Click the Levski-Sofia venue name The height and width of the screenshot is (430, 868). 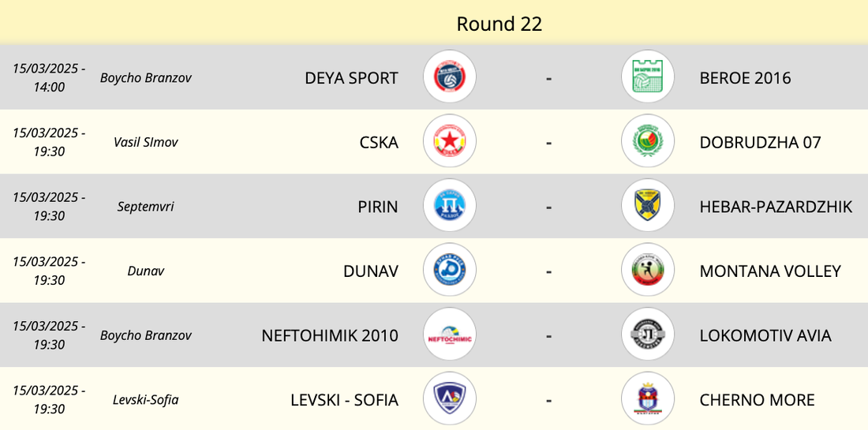[x=146, y=399]
